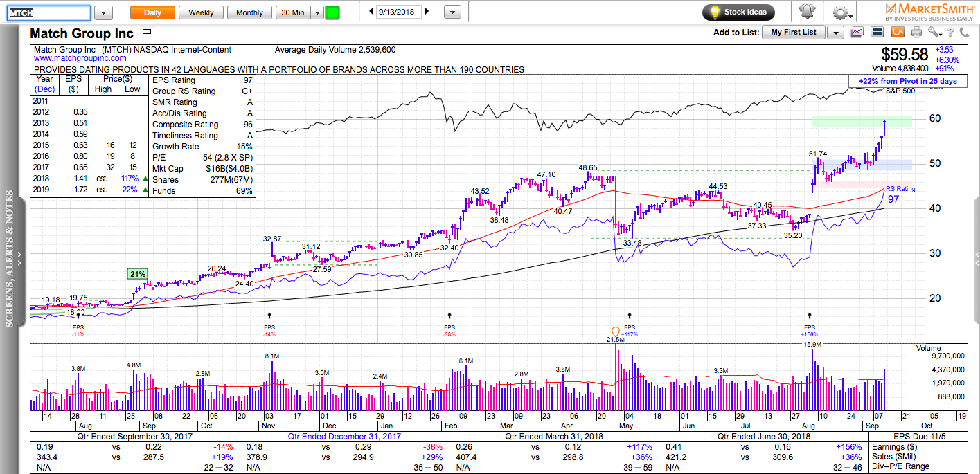Click the MTCH symbol input box
Viewport: 980px width, 474px height.
49,12
